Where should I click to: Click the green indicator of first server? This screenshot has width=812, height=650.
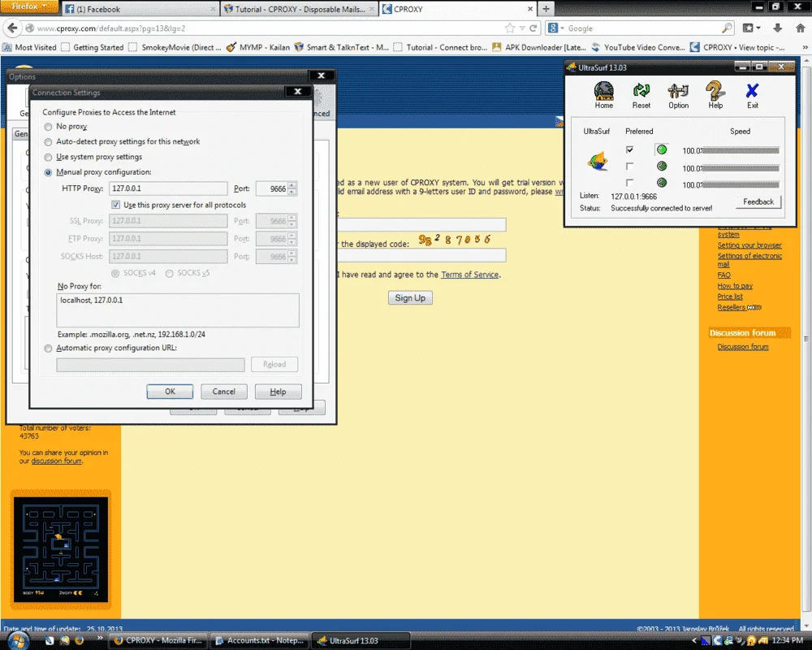662,149
